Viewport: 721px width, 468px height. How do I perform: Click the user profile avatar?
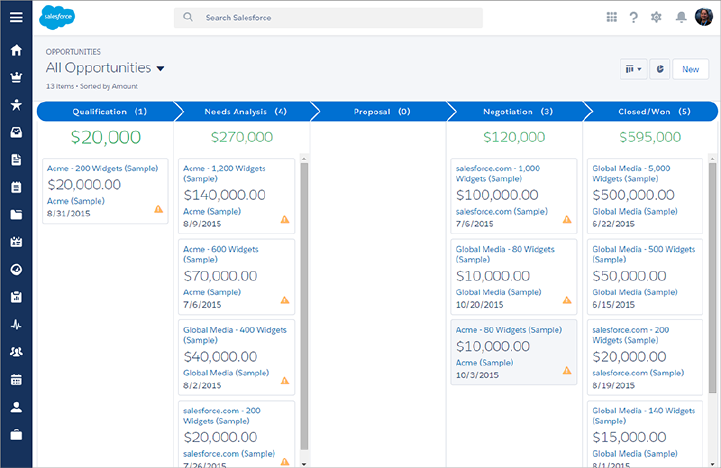coord(703,17)
